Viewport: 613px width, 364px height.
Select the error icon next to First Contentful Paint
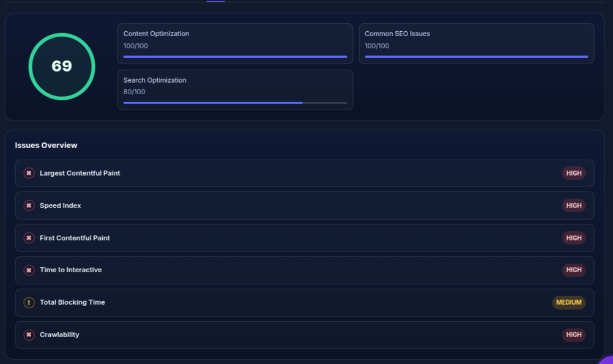29,238
